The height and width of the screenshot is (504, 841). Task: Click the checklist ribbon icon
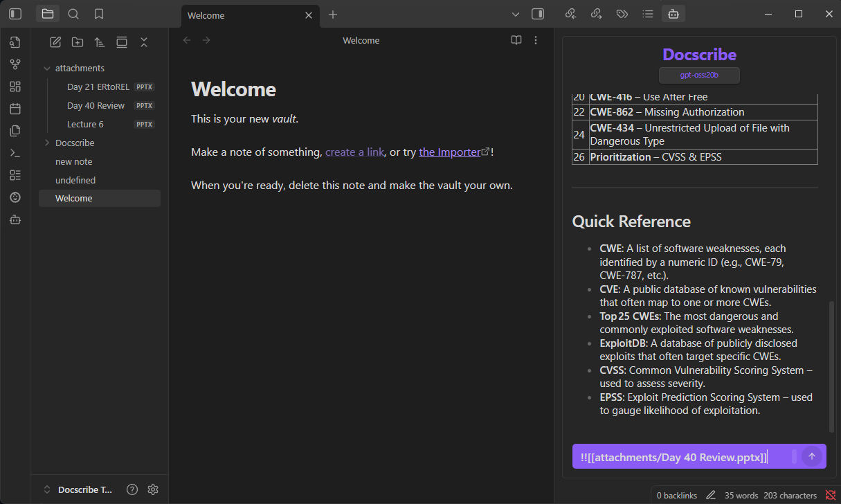coord(15,175)
